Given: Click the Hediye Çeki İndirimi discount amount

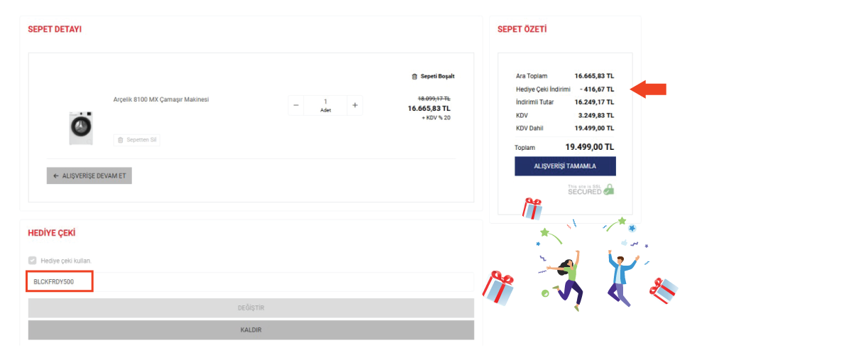Looking at the screenshot, I should [x=596, y=89].
